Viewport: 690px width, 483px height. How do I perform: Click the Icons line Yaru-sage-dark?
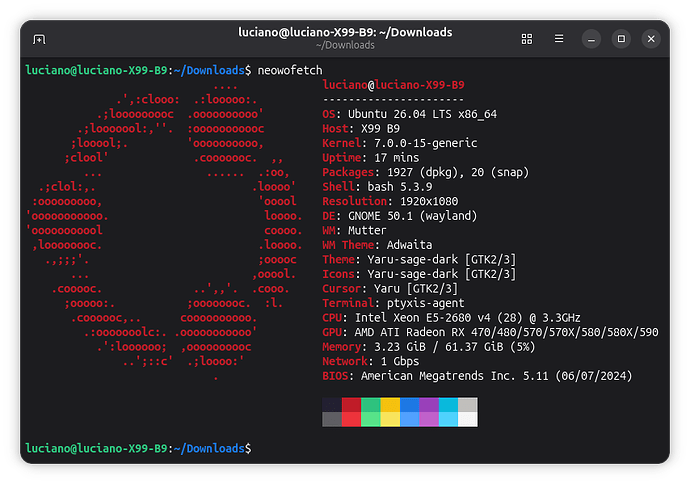pyautogui.click(x=419, y=274)
